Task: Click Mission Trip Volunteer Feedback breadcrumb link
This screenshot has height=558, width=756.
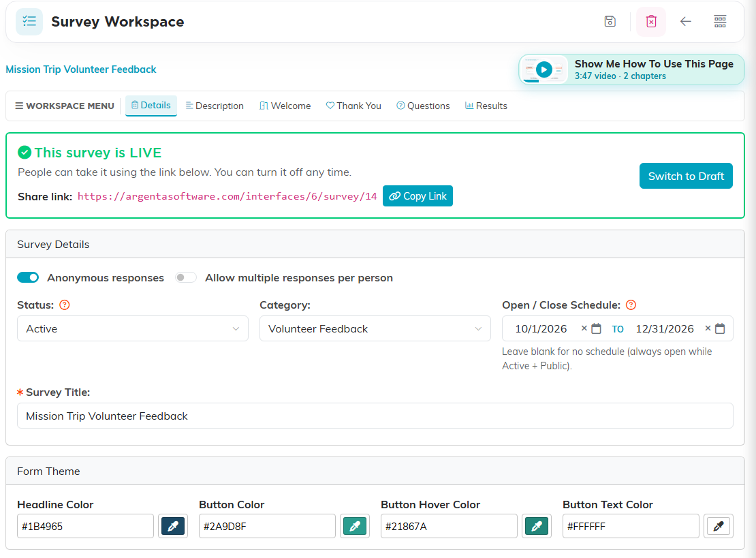Action: (x=81, y=69)
